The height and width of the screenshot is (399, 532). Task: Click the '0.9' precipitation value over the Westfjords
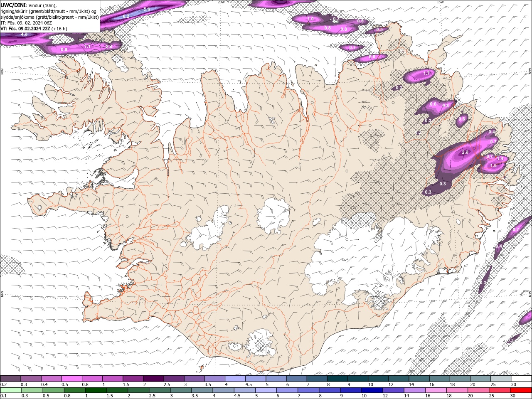click(64, 49)
